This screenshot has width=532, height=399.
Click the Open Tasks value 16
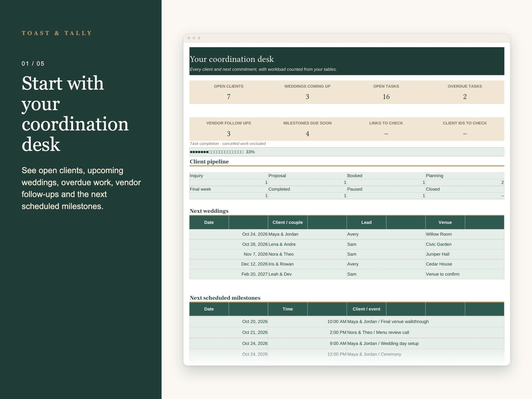386,97
